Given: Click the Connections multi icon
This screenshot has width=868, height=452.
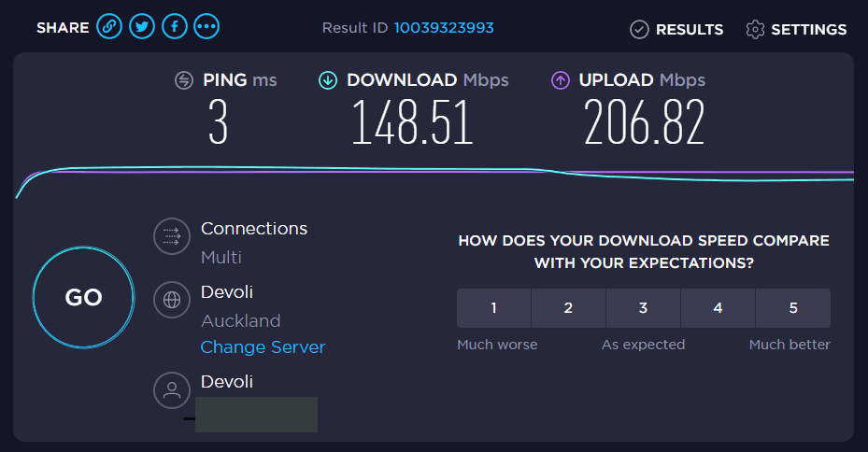Looking at the screenshot, I should 172,236.
